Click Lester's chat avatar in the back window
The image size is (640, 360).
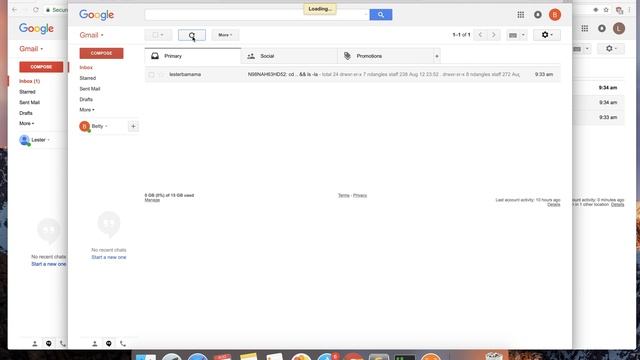pos(24,140)
